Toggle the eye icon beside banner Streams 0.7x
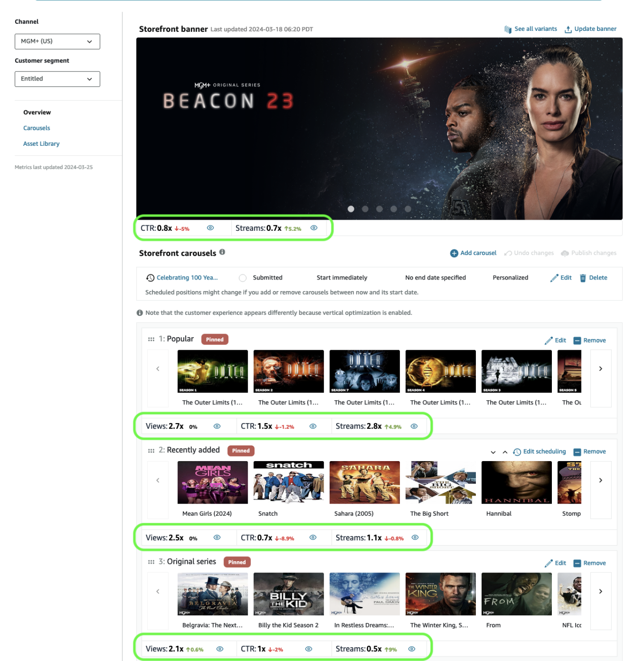Image resolution: width=644 pixels, height=661 pixels. coord(314,228)
